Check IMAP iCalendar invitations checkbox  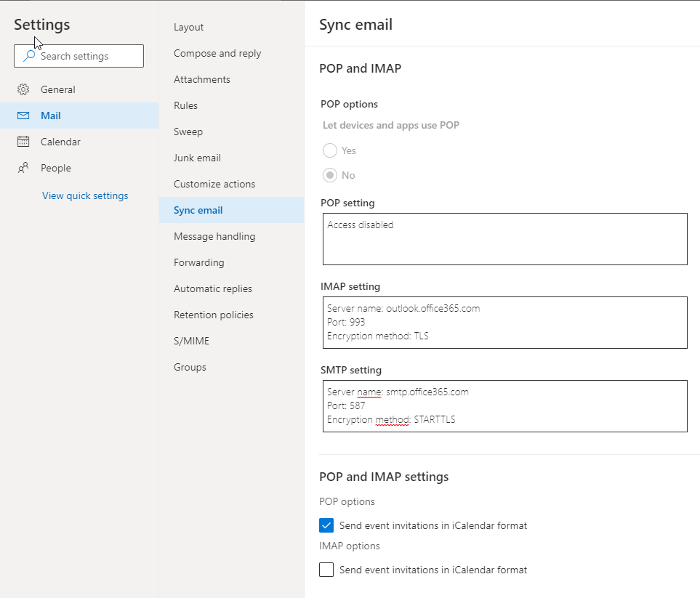click(x=326, y=570)
